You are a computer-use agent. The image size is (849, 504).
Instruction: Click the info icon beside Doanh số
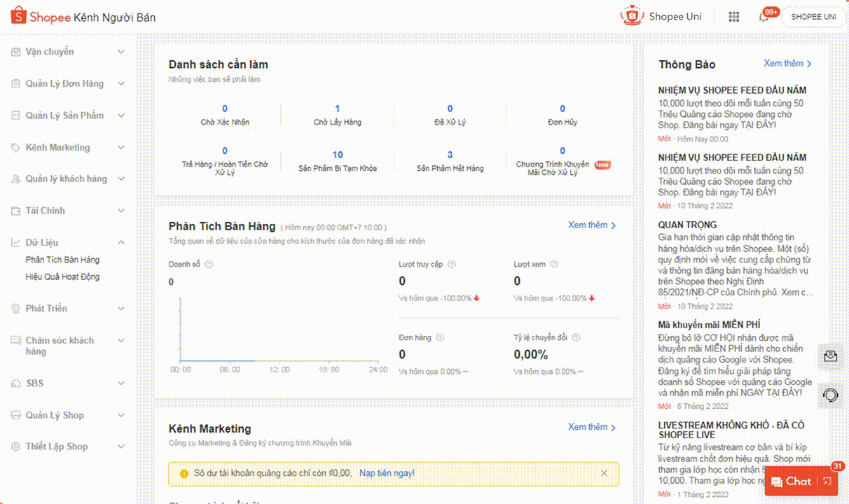[209, 265]
